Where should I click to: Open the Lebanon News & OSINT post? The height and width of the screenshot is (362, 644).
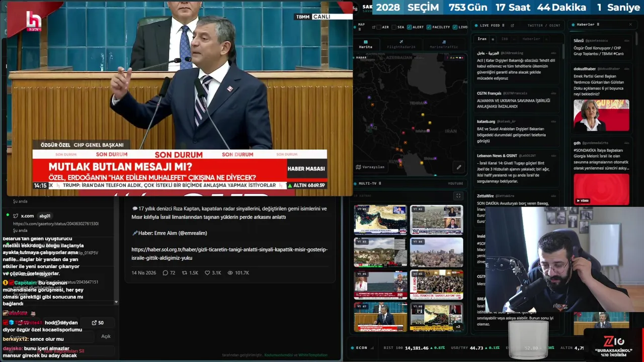coord(517,169)
